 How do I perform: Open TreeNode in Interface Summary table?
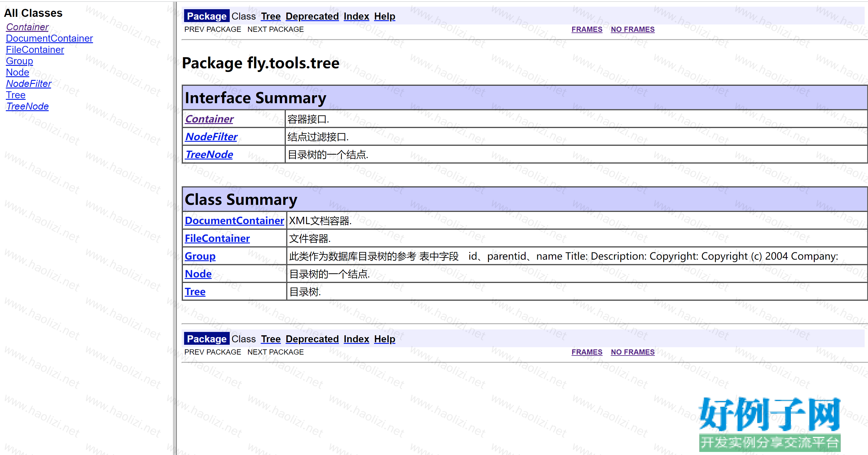(x=209, y=155)
